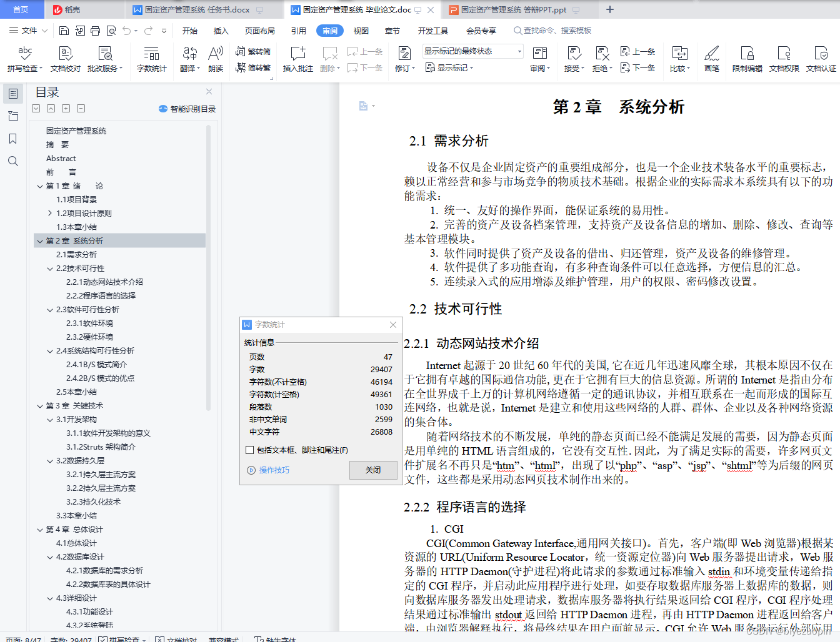Screen dimensions: 840x642
Task: Click 操作技巧 link in word count dialog
Action: click(x=269, y=470)
